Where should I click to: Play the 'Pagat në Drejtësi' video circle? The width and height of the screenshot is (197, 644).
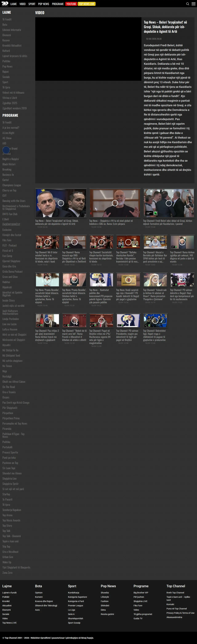(101, 320)
